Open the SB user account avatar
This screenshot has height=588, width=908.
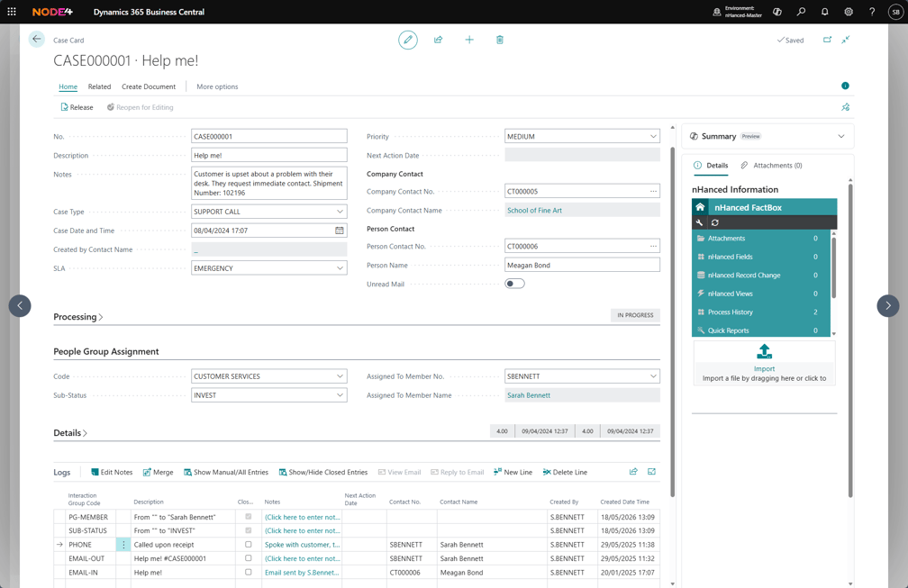point(895,12)
